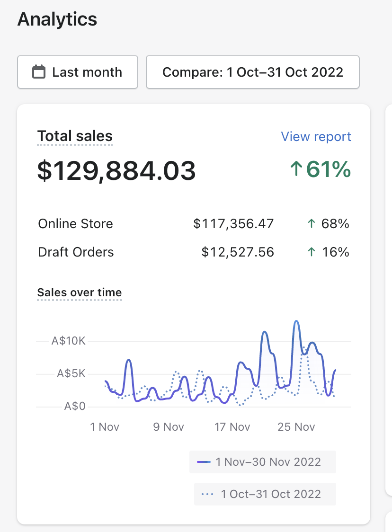
Task: Open View report for Total sales
Action: [316, 137]
